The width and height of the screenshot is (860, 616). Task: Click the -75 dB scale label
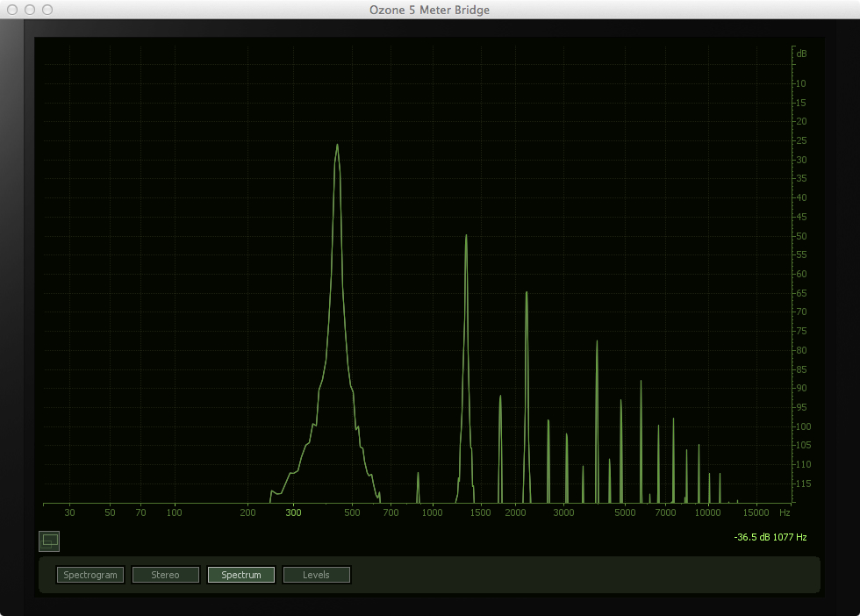(800, 332)
